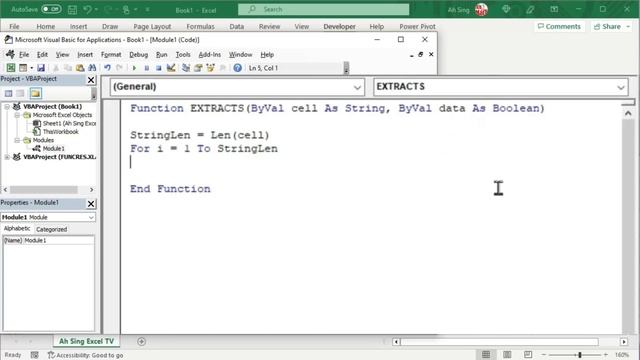Screen dimensions: 640x360
Task: Open the (General) object dropdown
Action: pos(357,87)
